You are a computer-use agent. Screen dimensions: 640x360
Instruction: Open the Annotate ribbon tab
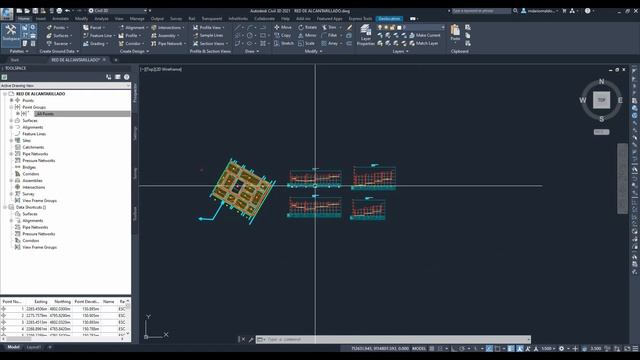point(60,19)
